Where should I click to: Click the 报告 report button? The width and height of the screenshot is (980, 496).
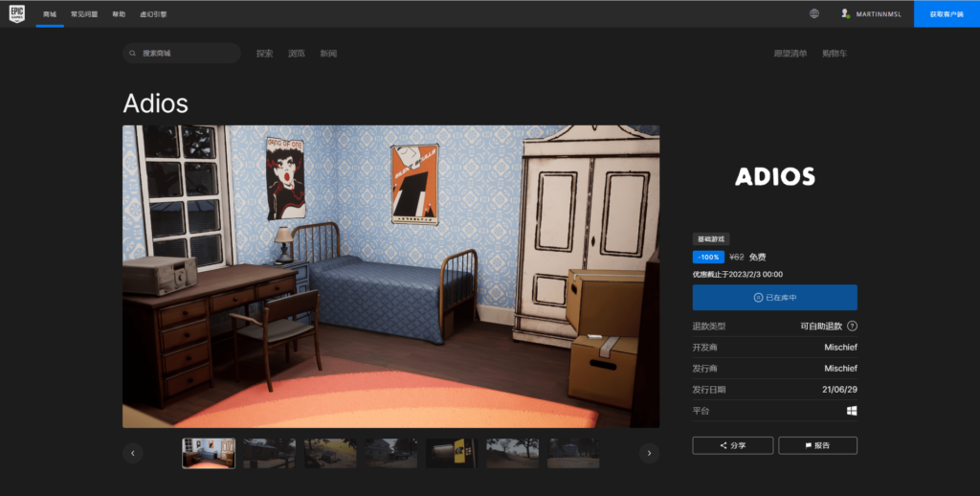tap(817, 445)
